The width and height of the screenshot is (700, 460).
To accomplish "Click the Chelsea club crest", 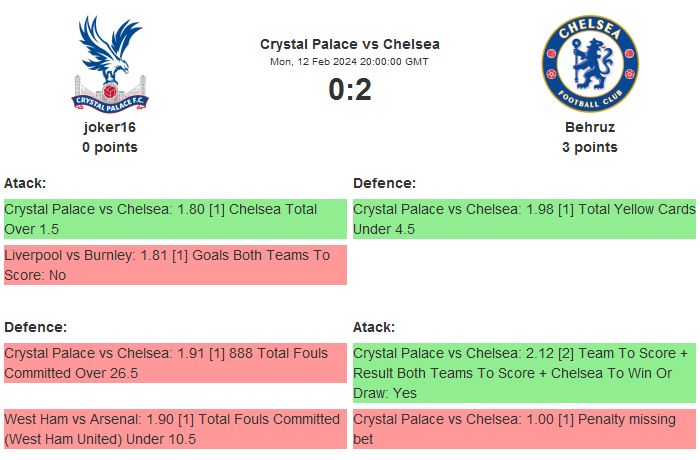I will [589, 63].
